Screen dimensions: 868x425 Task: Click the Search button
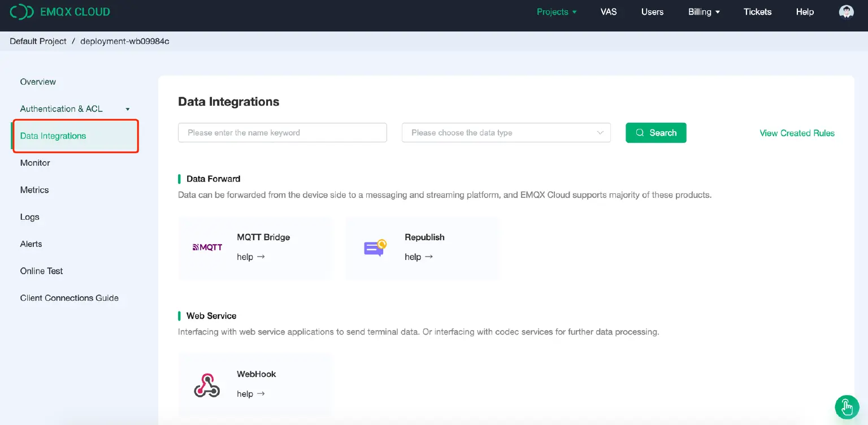[656, 132]
